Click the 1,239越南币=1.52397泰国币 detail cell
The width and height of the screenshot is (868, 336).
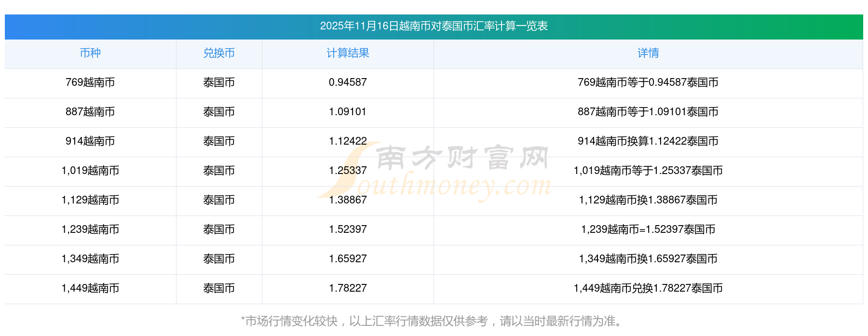click(648, 229)
